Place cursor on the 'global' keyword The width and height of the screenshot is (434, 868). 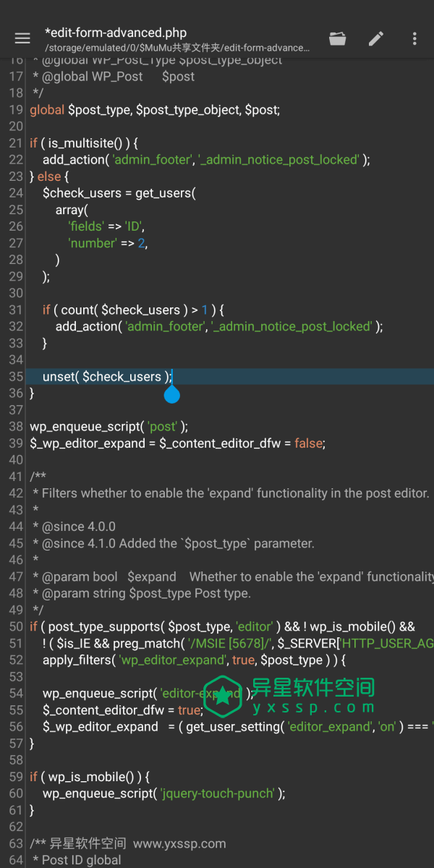coord(47,110)
